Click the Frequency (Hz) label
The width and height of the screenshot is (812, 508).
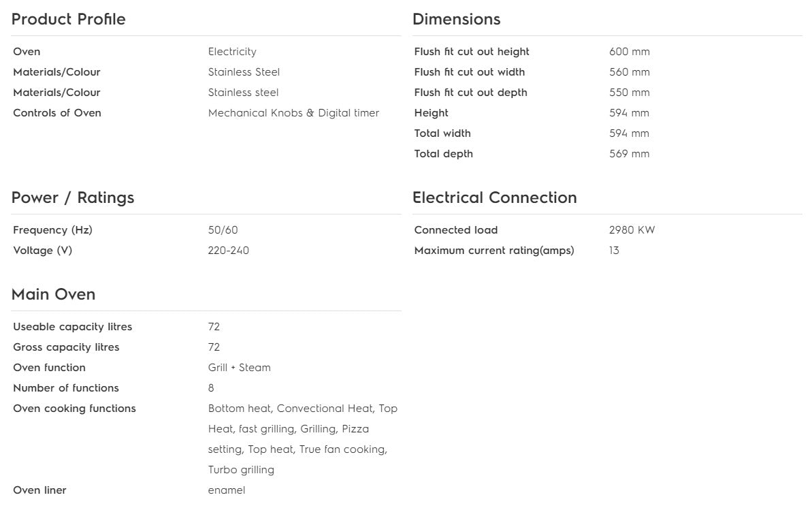coord(53,230)
